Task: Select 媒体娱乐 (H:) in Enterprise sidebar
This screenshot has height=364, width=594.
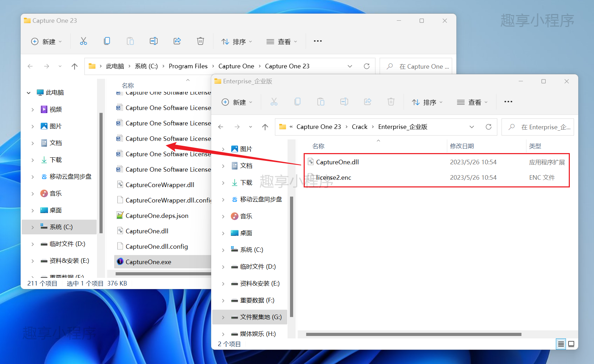Action: coord(250,334)
